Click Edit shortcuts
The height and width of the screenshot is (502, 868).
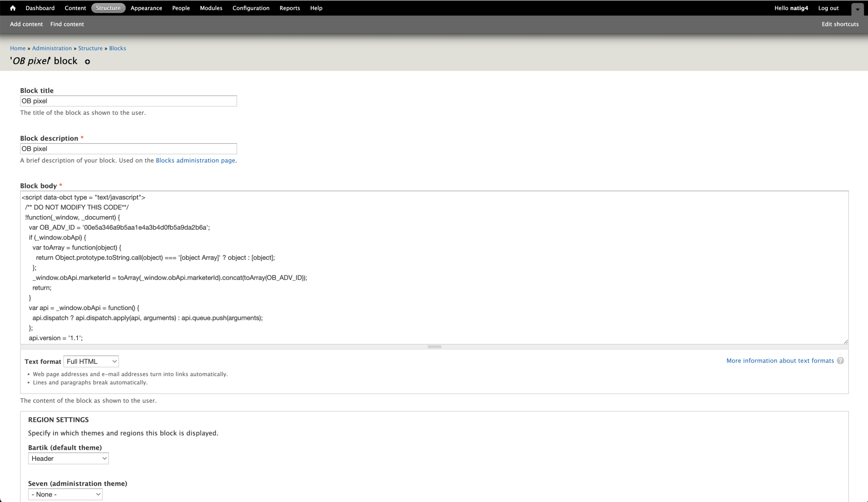pos(840,24)
